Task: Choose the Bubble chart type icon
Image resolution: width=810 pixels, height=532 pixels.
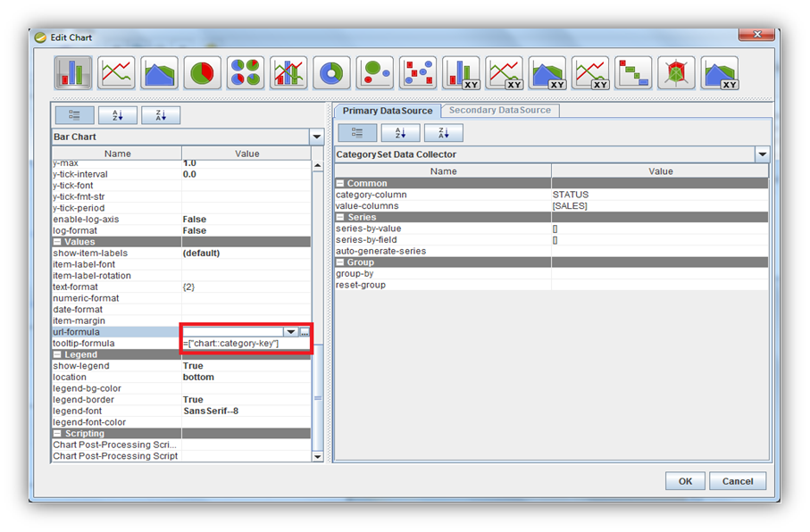Action: (375, 73)
